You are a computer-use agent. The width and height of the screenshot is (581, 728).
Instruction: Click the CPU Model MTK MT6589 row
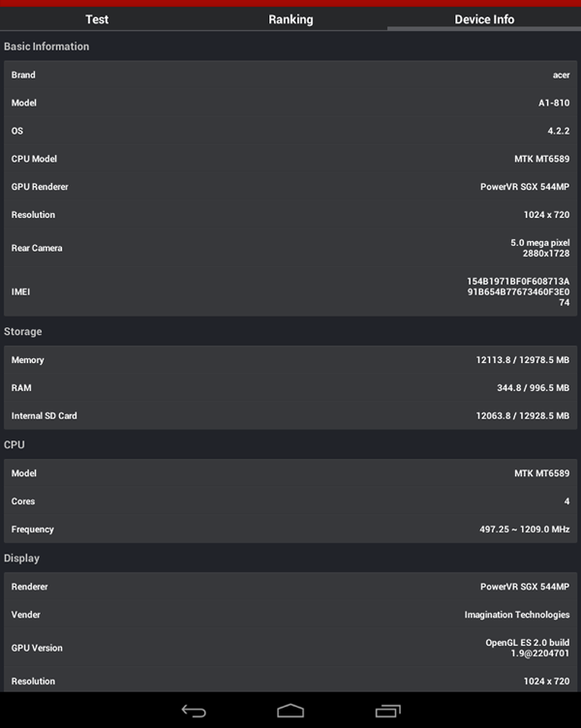pyautogui.click(x=290, y=159)
